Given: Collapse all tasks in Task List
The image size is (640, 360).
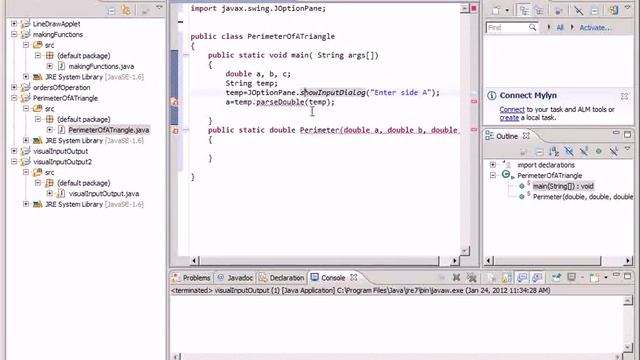Looking at the screenshot, I should [x=595, y=11].
